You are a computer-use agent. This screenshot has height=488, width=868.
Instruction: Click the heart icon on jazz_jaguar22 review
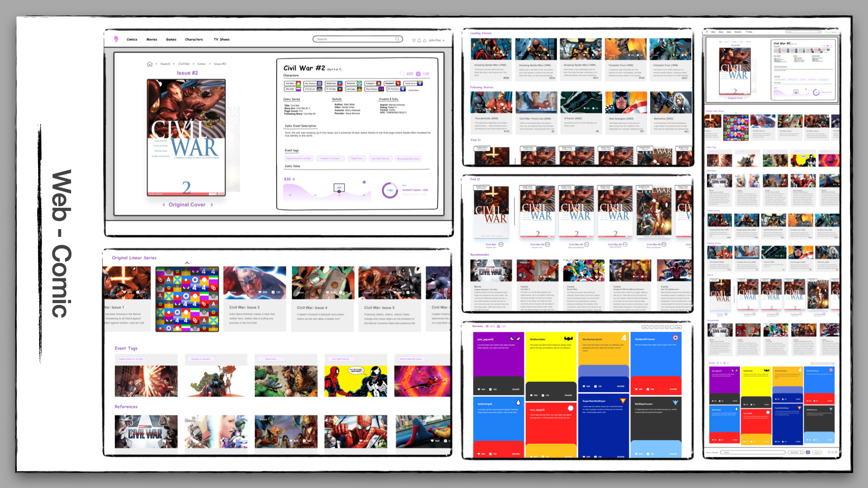tap(479, 389)
